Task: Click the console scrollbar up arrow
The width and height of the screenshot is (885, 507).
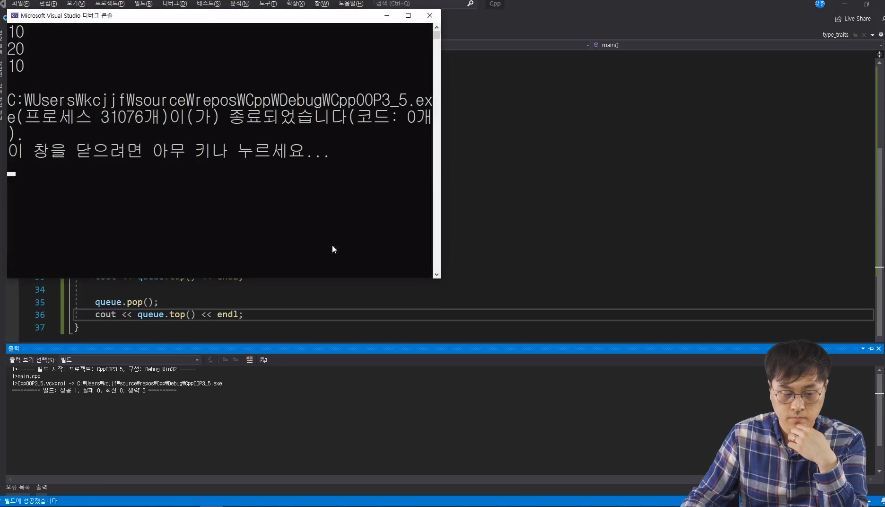Action: tap(436, 27)
